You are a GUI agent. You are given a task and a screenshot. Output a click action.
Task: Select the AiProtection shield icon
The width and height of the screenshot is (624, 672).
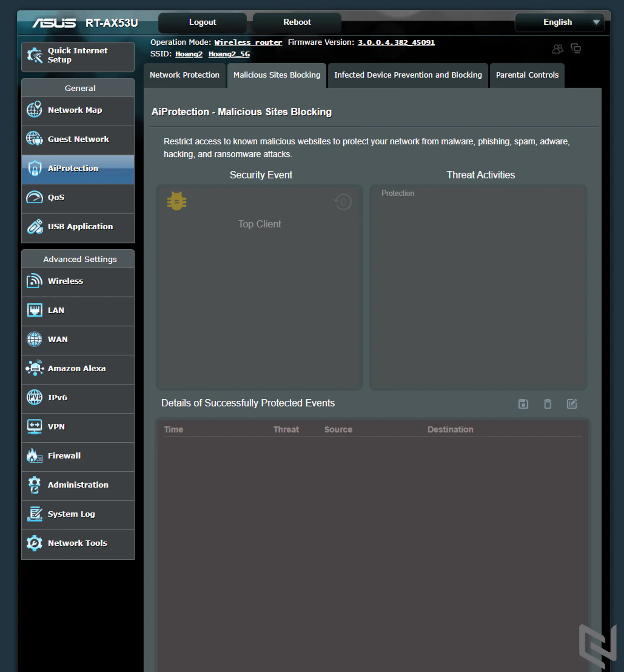(34, 168)
